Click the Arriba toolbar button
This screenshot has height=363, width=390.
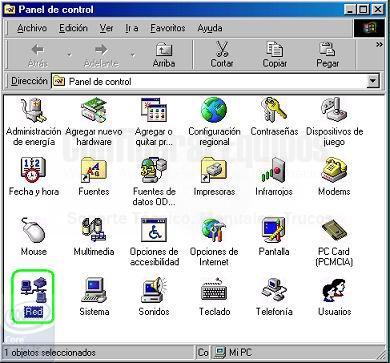(164, 55)
